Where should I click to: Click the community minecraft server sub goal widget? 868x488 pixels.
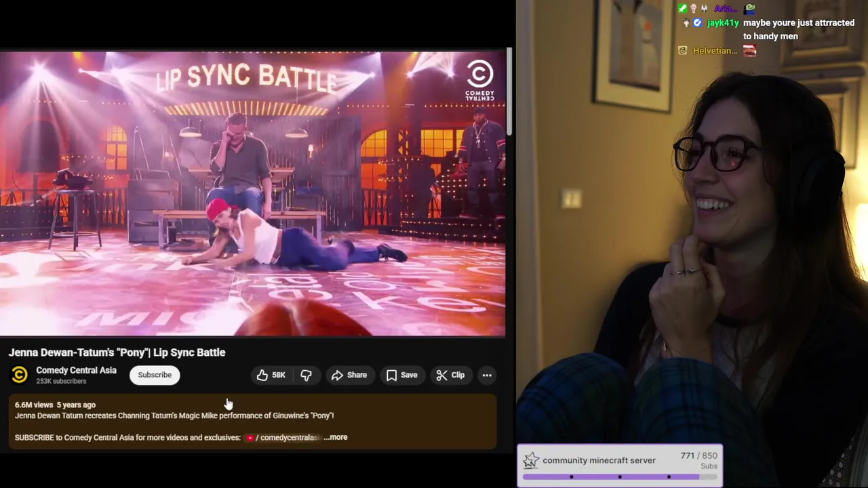620,466
